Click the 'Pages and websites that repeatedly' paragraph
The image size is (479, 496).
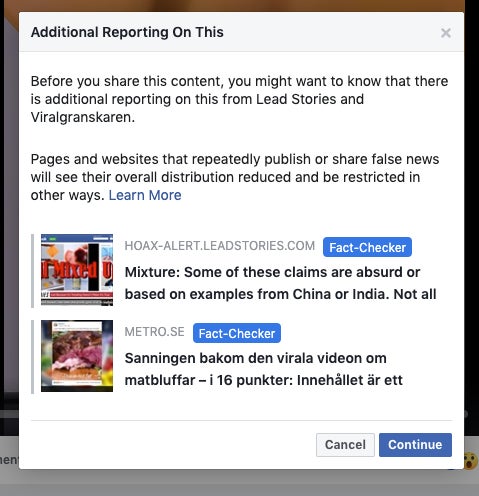pyautogui.click(x=235, y=177)
